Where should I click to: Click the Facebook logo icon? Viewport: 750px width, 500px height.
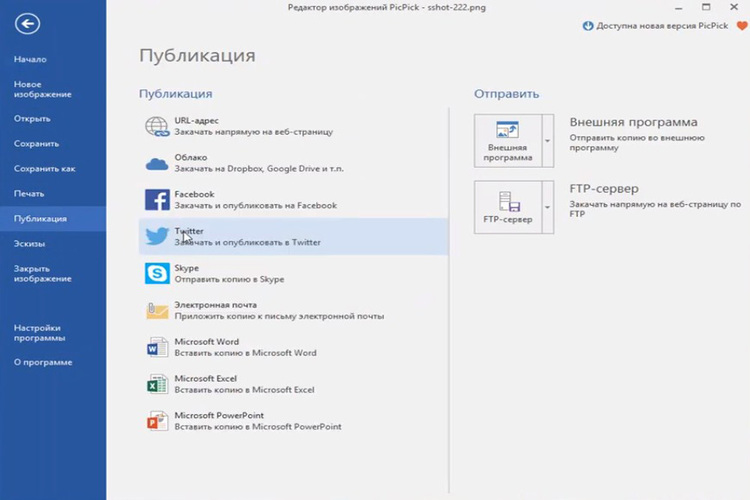157,200
